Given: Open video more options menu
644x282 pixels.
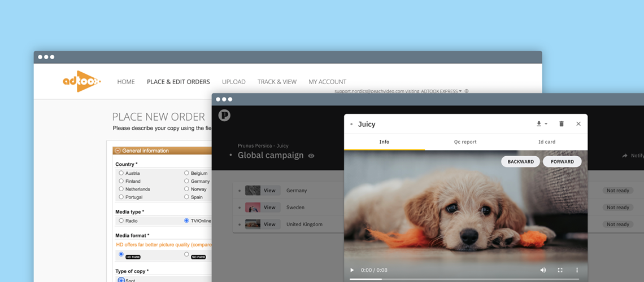Looking at the screenshot, I should 577,270.
